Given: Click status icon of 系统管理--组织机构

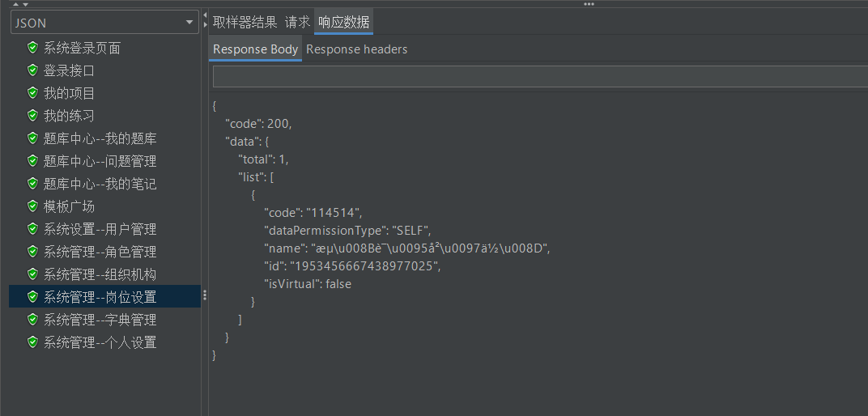Looking at the screenshot, I should (x=32, y=274).
